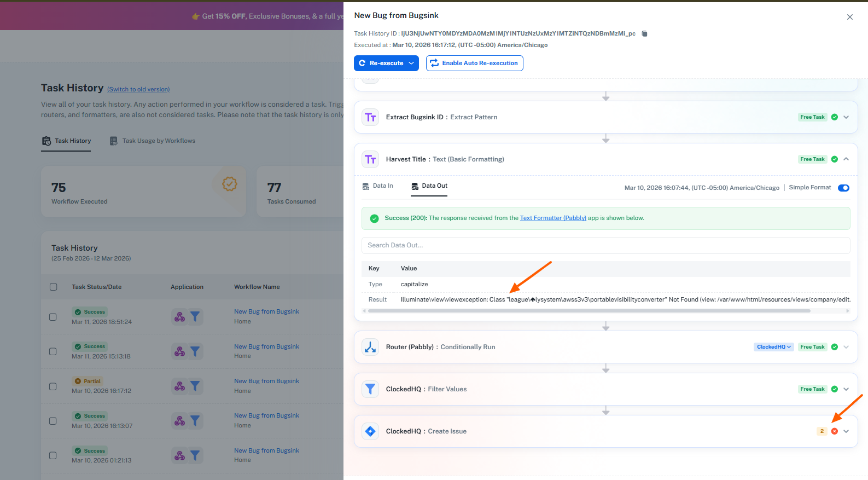Click the ClockedHQ Create Issue app icon
This screenshot has height=480, width=868.
coord(370,431)
